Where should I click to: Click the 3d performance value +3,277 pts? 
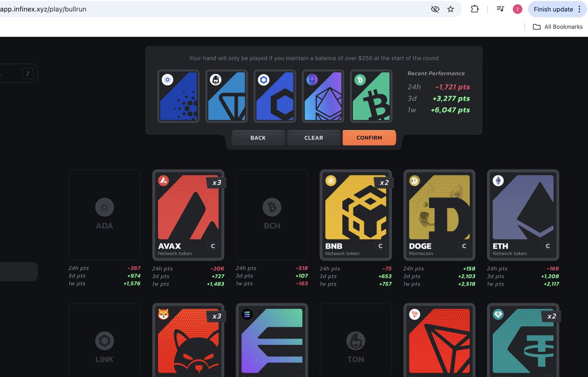[450, 99]
